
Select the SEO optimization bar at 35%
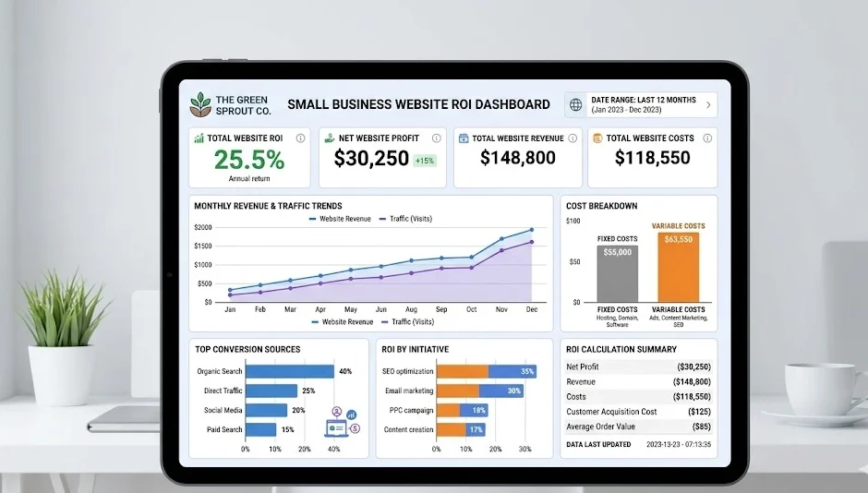coord(485,371)
